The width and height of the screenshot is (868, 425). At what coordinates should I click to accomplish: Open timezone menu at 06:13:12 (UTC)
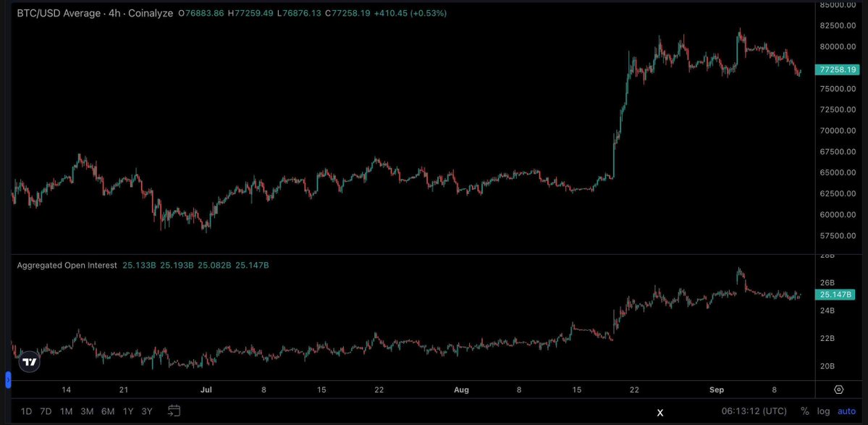click(x=754, y=411)
